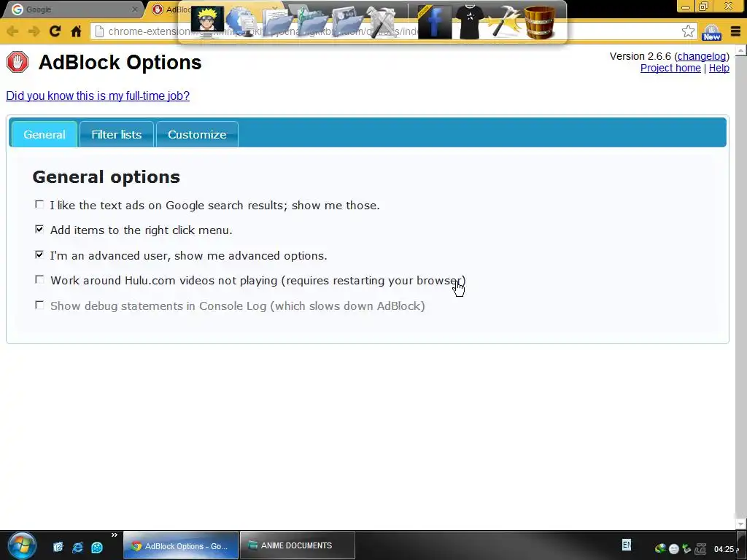This screenshot has height=560, width=747.
Task: Launch the Facebook icon in the dock
Action: click(x=435, y=22)
